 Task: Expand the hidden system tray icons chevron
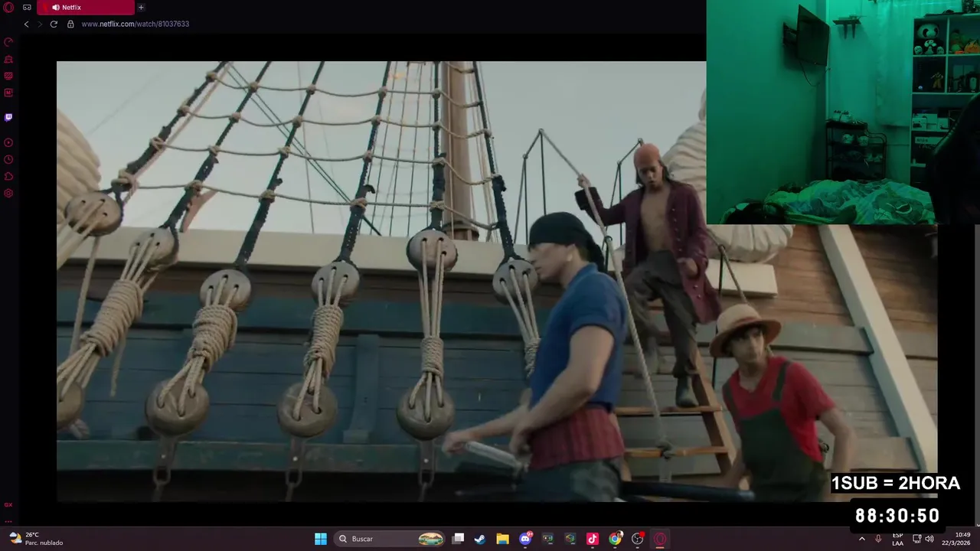click(x=862, y=539)
